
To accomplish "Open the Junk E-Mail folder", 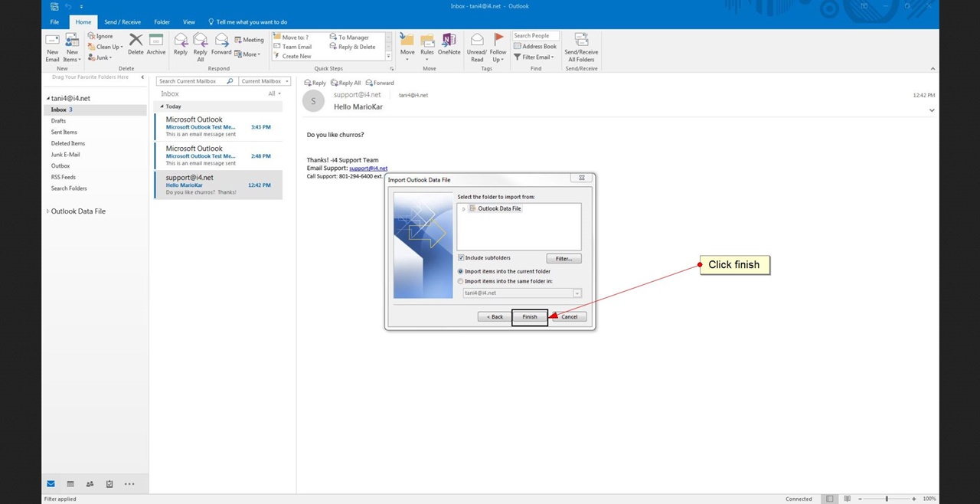I will coord(65,155).
